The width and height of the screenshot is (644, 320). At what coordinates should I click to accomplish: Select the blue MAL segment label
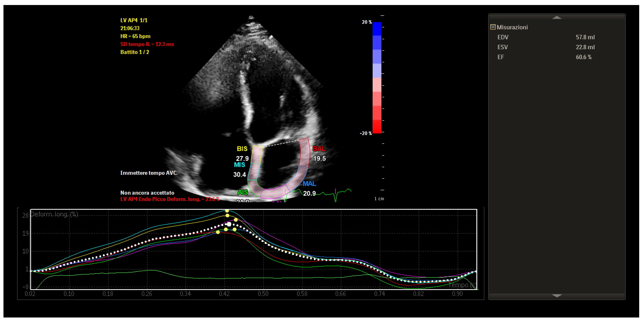tap(309, 184)
